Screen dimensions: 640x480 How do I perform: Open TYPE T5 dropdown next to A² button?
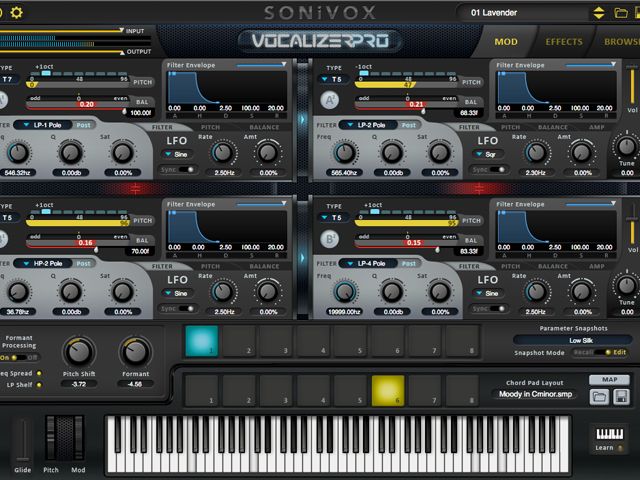coord(332,79)
